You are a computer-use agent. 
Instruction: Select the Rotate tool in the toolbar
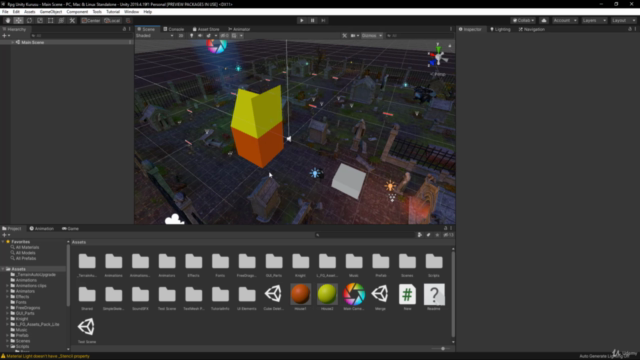29,20
